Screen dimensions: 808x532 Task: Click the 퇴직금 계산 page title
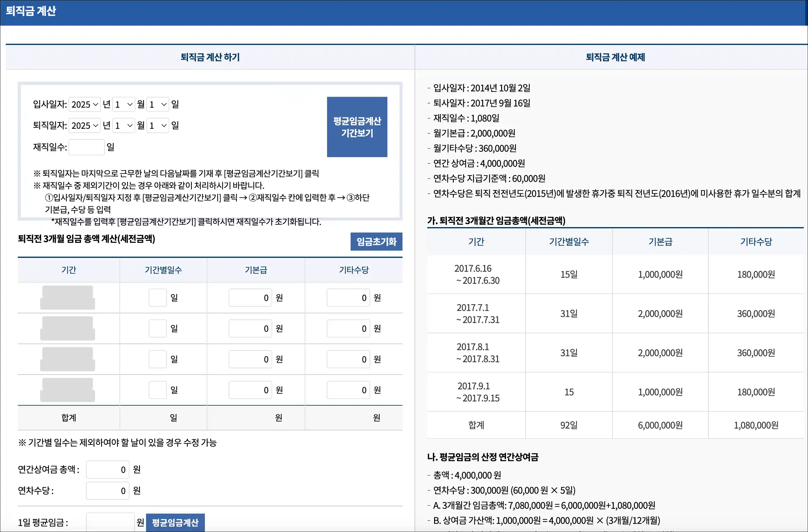coord(31,11)
